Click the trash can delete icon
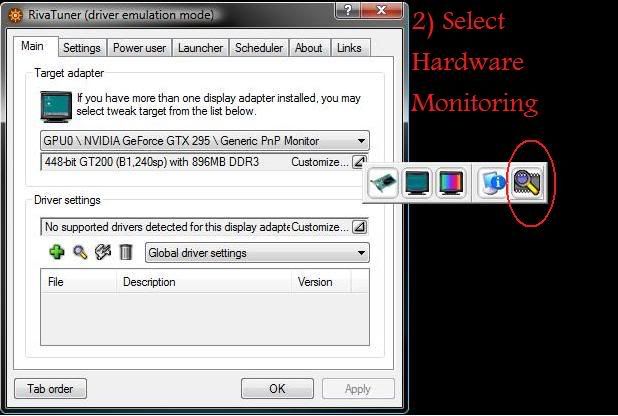 [x=125, y=253]
